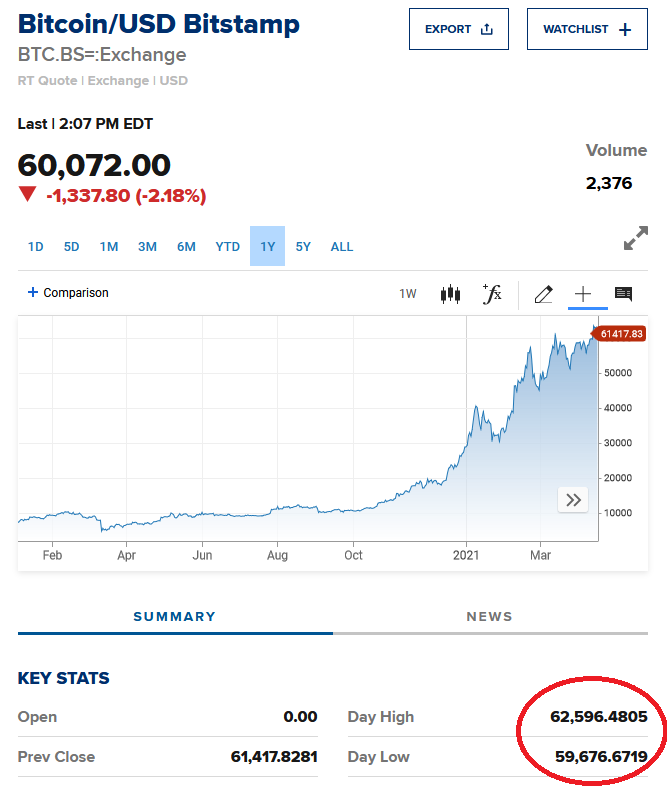Click the red down-triangle price change indicator
The height and width of the screenshot is (786, 667).
tap(27, 195)
